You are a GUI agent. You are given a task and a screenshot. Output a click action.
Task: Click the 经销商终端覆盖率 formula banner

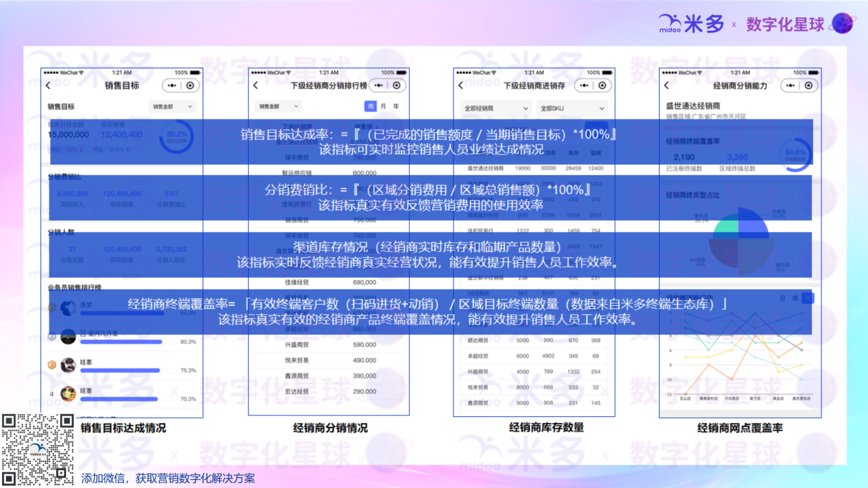(x=430, y=311)
